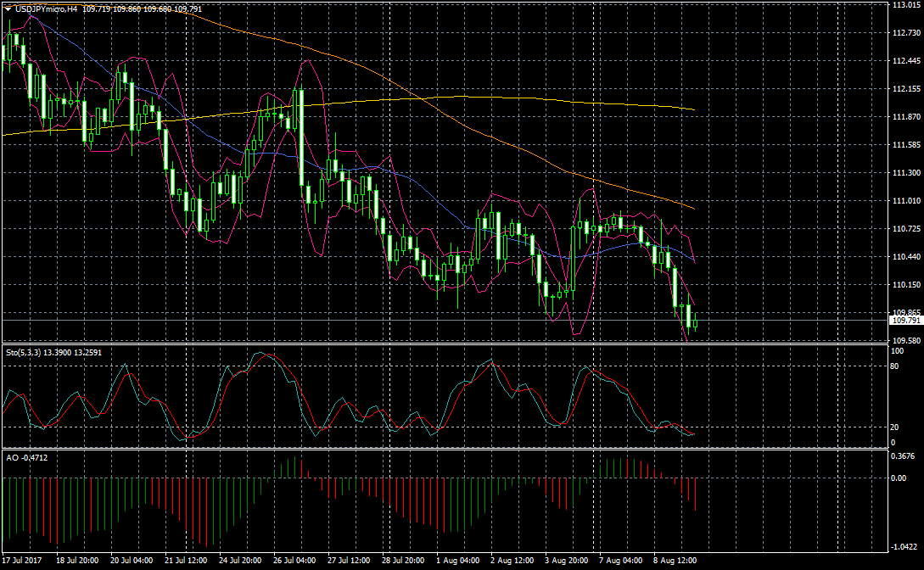924x570 pixels.
Task: Click the 109.580 price scale label
Action: click(x=905, y=340)
